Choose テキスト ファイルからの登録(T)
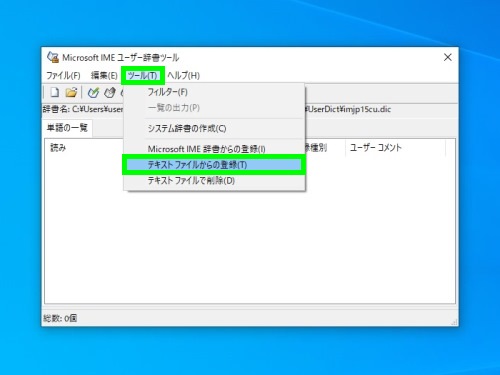This screenshot has height=375, width=500. tap(214, 165)
